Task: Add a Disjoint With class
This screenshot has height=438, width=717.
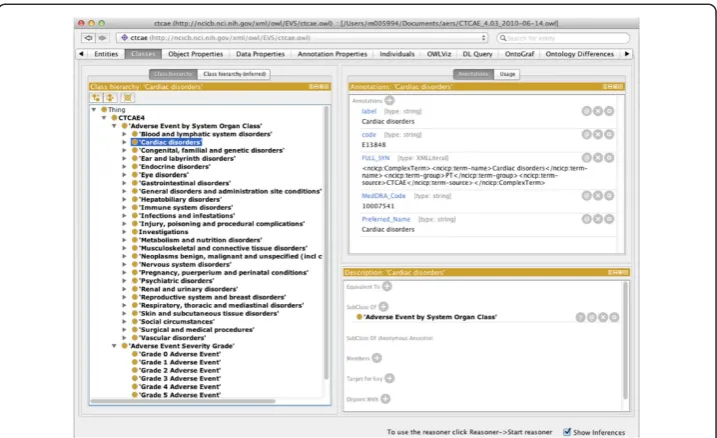Action: 385,399
